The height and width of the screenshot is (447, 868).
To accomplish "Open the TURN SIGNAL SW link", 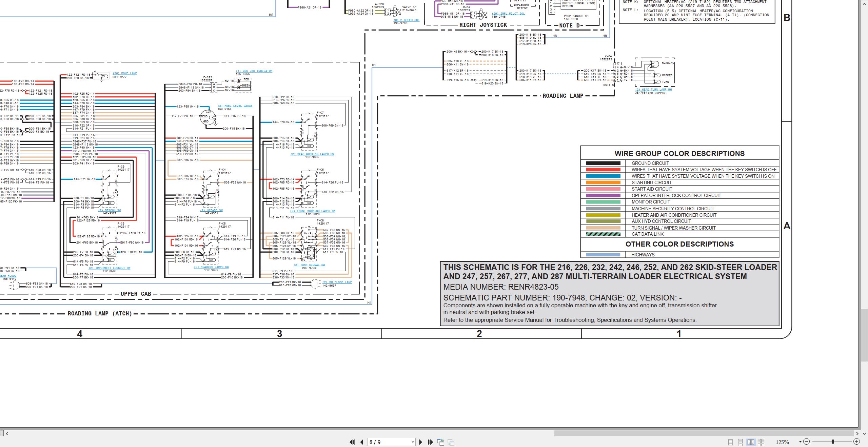I will (309, 265).
